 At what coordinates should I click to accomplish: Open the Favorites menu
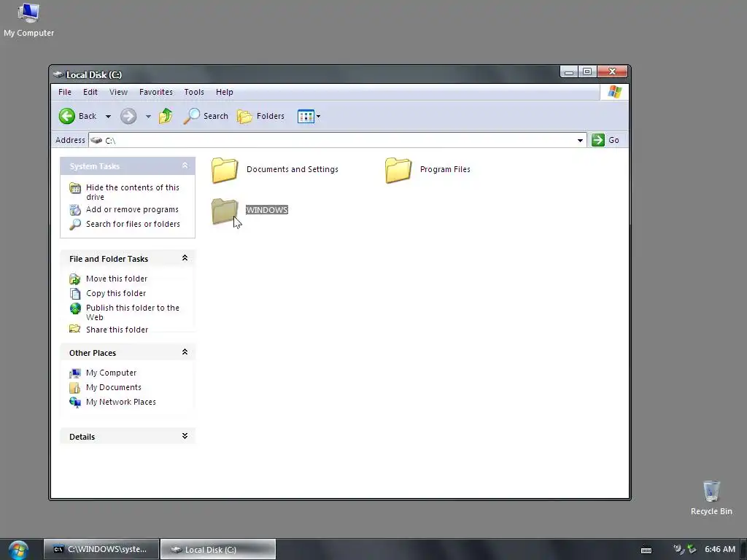(x=156, y=92)
